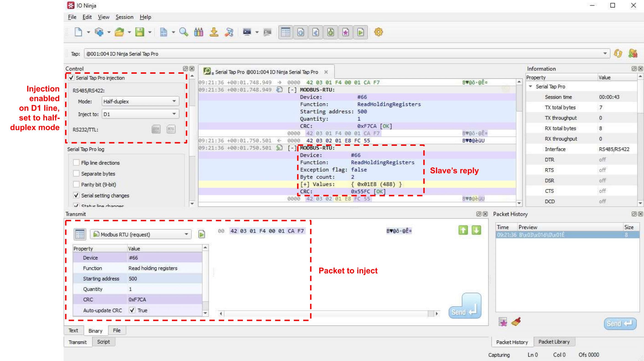Expand the [+] Values row in log
Viewport: 644px width, 361px height.
(x=305, y=184)
